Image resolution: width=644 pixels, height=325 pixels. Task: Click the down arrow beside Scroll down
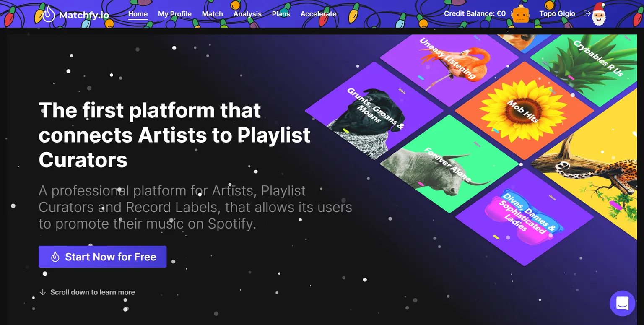[42, 292]
